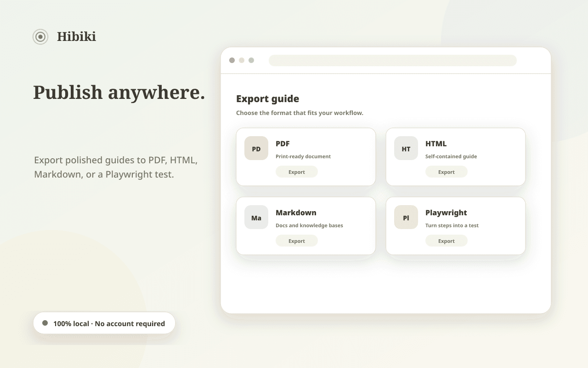Click the HT icon on the HTML card

(406, 148)
